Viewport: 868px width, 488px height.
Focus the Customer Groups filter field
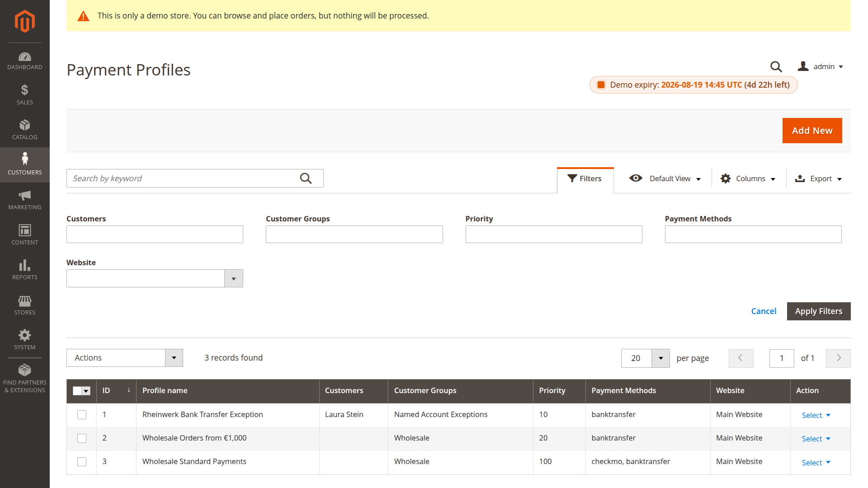click(x=354, y=235)
